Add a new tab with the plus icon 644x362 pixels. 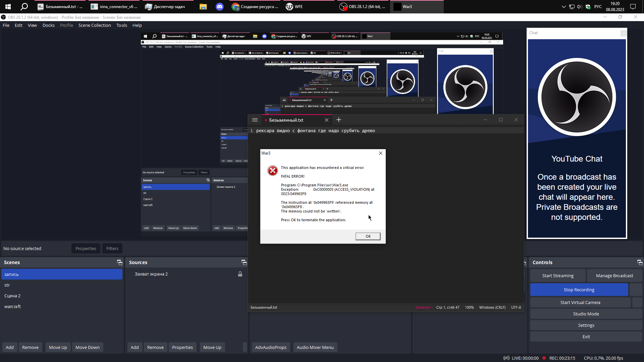click(339, 120)
